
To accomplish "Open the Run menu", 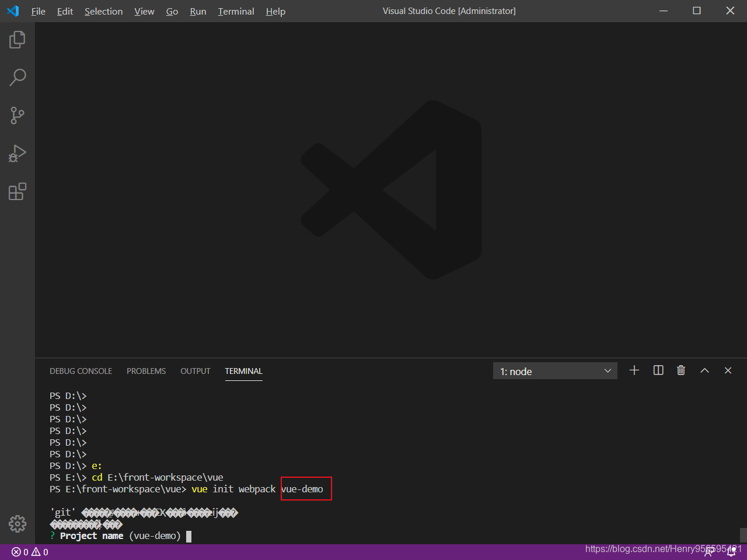I will (198, 11).
